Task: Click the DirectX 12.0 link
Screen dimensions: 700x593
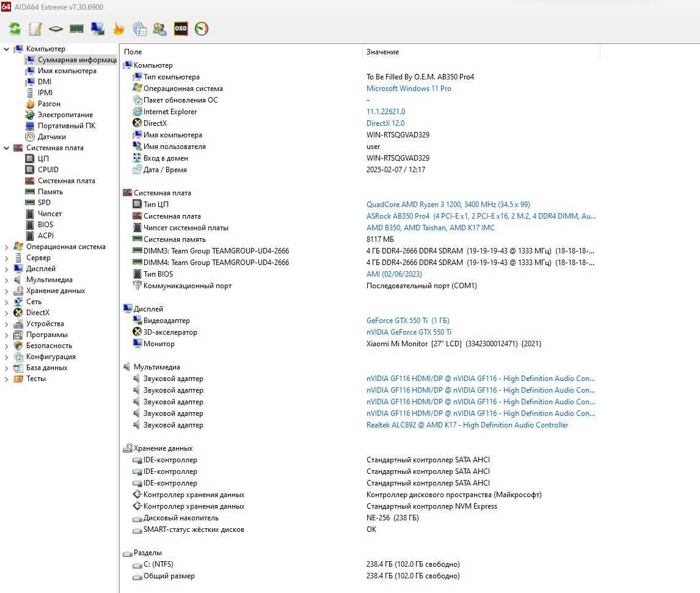Action: pos(385,123)
